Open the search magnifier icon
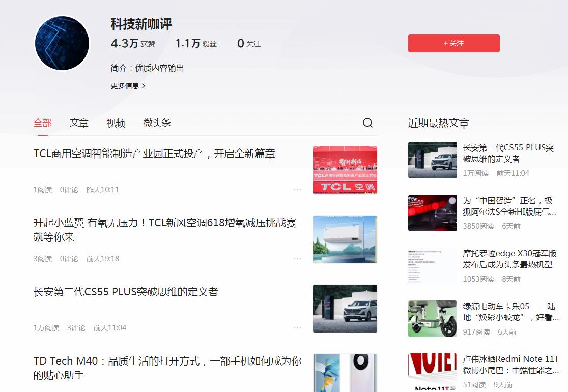This screenshot has height=392, width=568. tap(367, 123)
